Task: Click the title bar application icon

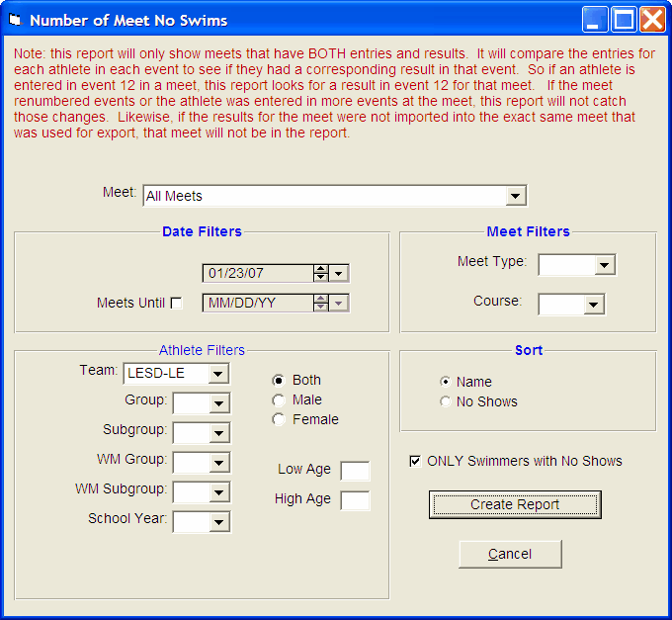Action: (15, 20)
